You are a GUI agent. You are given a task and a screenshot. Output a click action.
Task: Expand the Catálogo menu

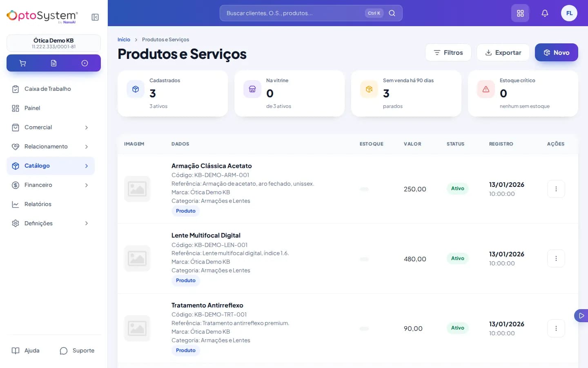51,166
